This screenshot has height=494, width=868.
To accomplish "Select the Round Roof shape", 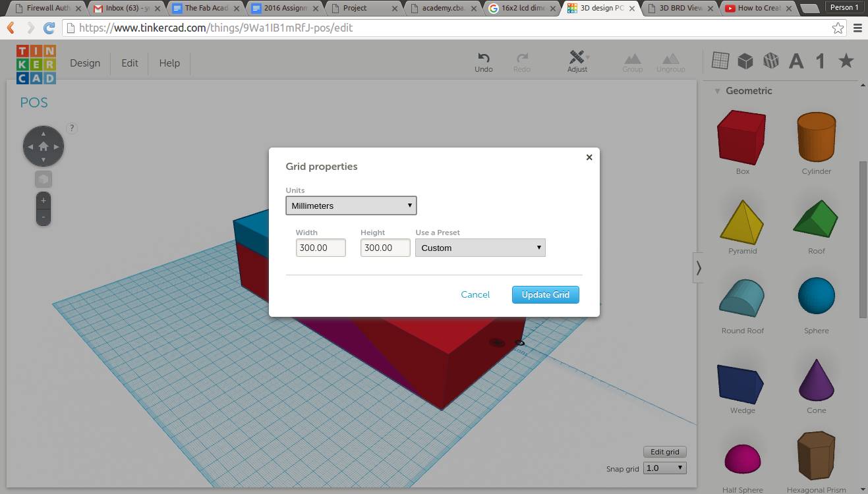I will click(742, 298).
